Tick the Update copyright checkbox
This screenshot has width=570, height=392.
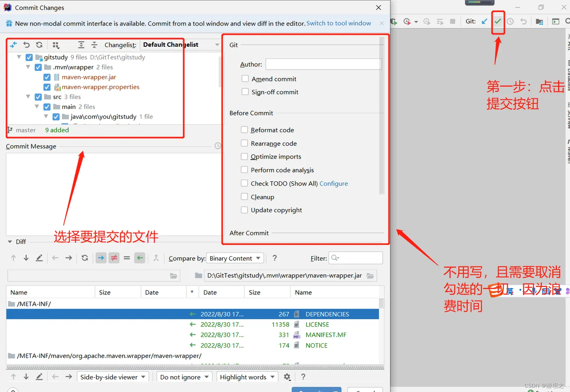[244, 210]
